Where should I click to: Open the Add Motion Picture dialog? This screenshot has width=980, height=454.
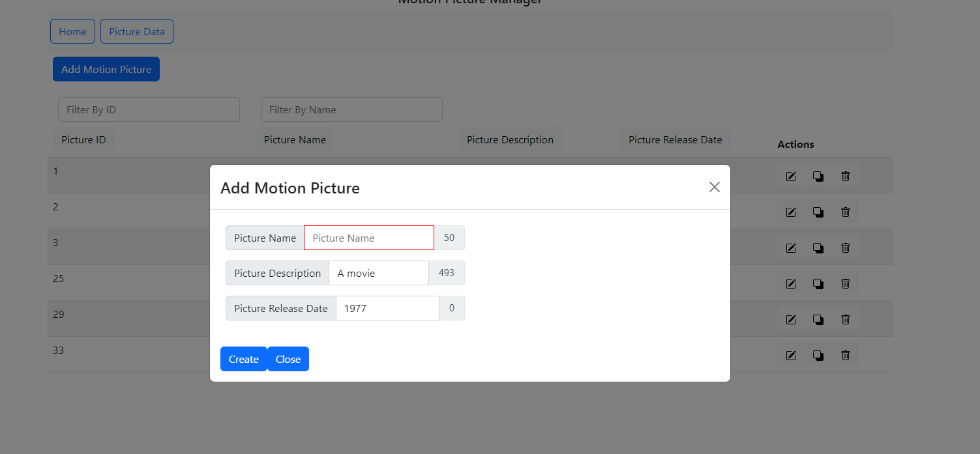coord(106,68)
